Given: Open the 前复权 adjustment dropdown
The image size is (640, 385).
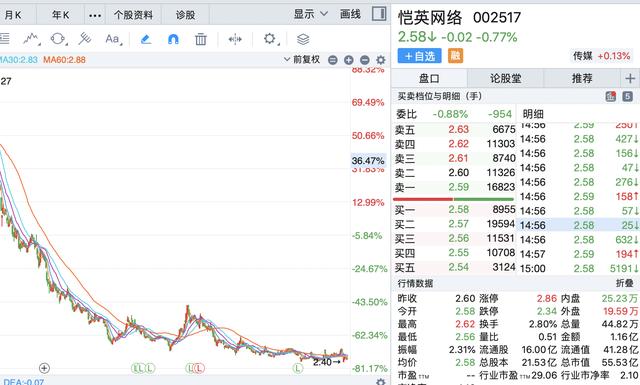Looking at the screenshot, I should 302,60.
